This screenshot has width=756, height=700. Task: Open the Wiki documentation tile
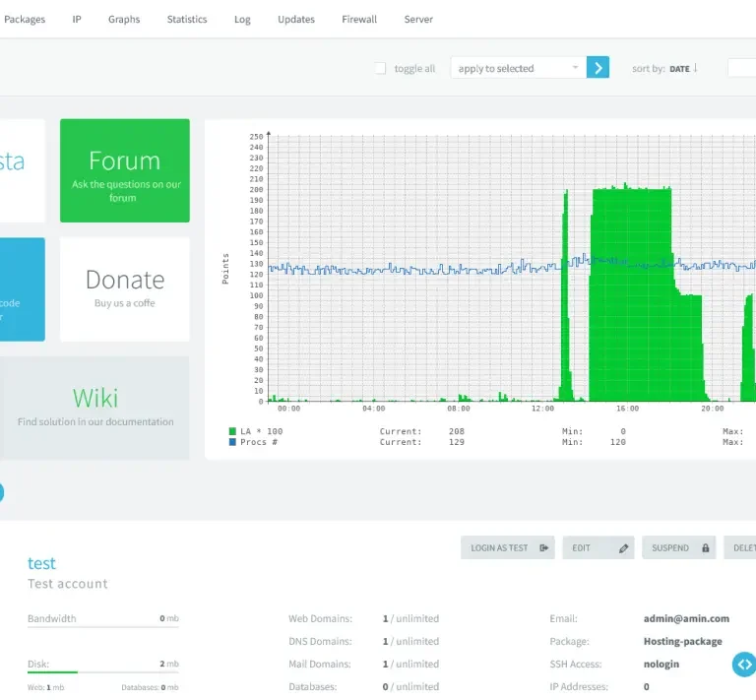[94, 408]
